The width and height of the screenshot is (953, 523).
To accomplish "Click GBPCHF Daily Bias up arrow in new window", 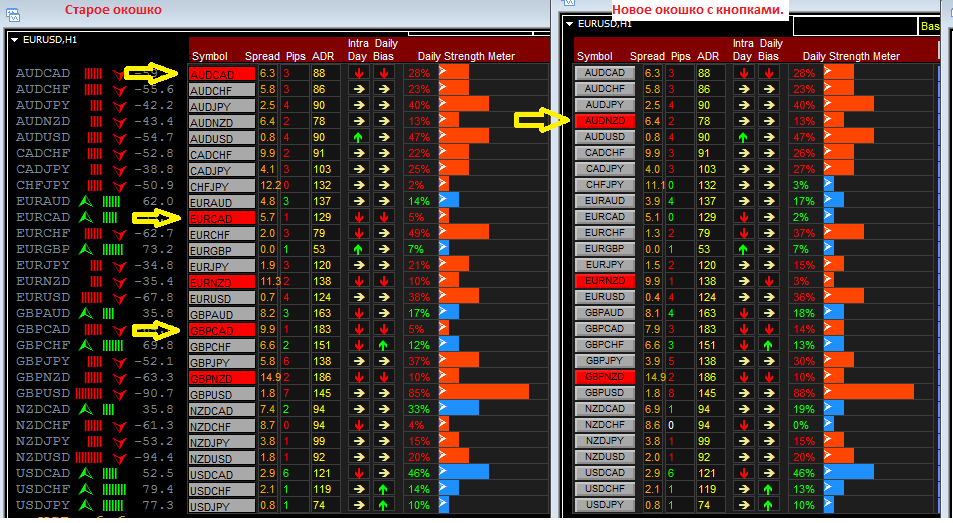I will [x=769, y=345].
